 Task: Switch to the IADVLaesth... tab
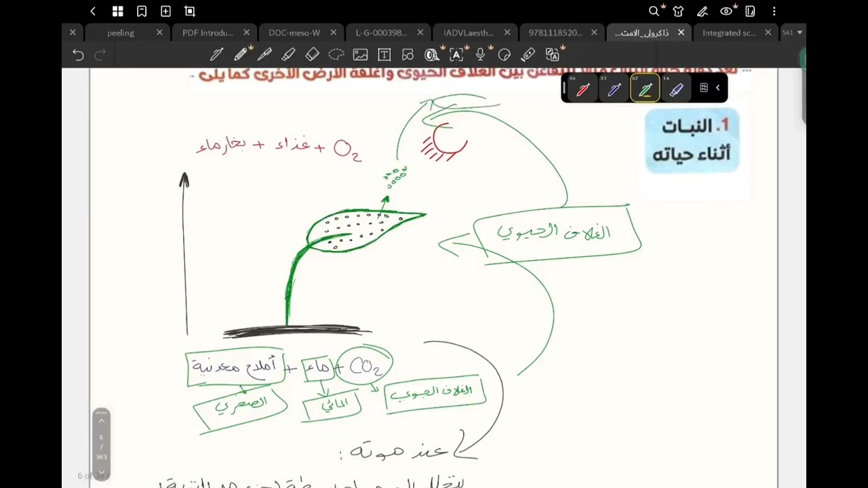coord(468,33)
